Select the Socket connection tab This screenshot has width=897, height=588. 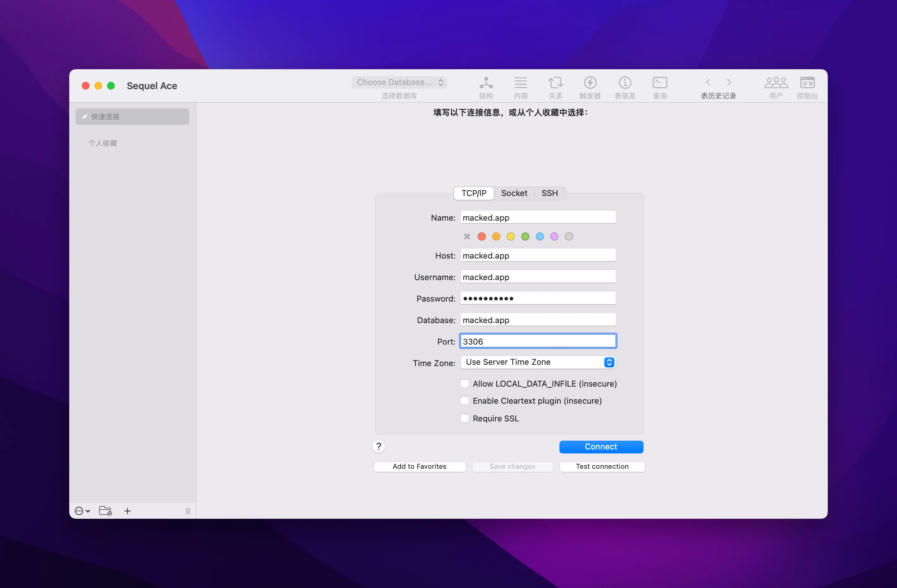point(514,193)
